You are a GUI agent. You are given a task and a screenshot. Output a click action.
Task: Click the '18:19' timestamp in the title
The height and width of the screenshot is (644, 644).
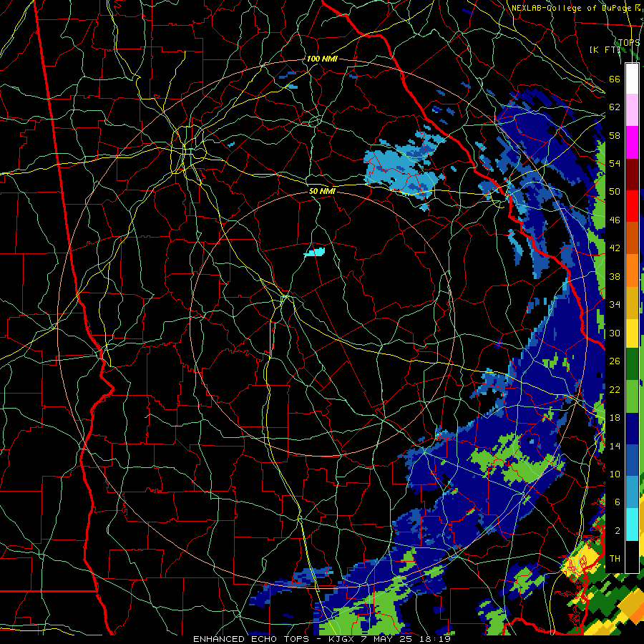tap(435, 639)
